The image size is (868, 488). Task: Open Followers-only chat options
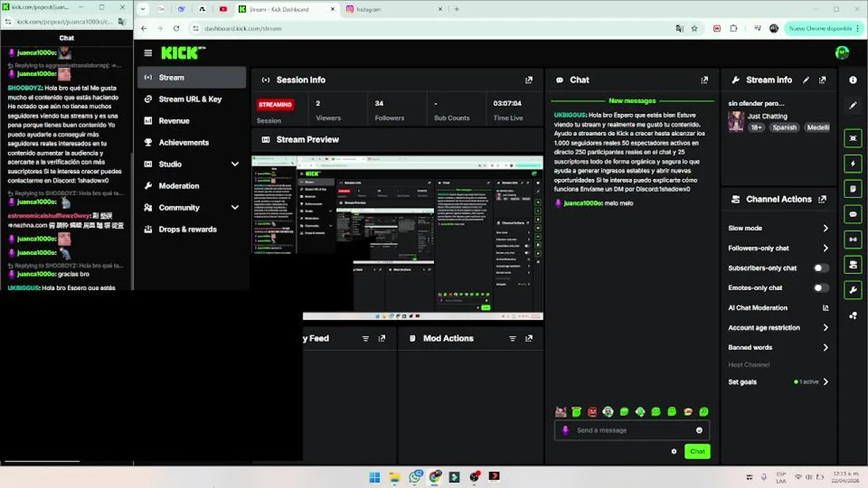pos(778,248)
